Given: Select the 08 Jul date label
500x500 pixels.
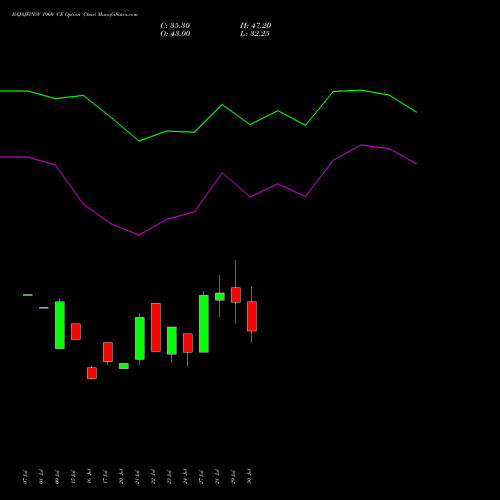Looking at the screenshot, I should tap(41, 477).
